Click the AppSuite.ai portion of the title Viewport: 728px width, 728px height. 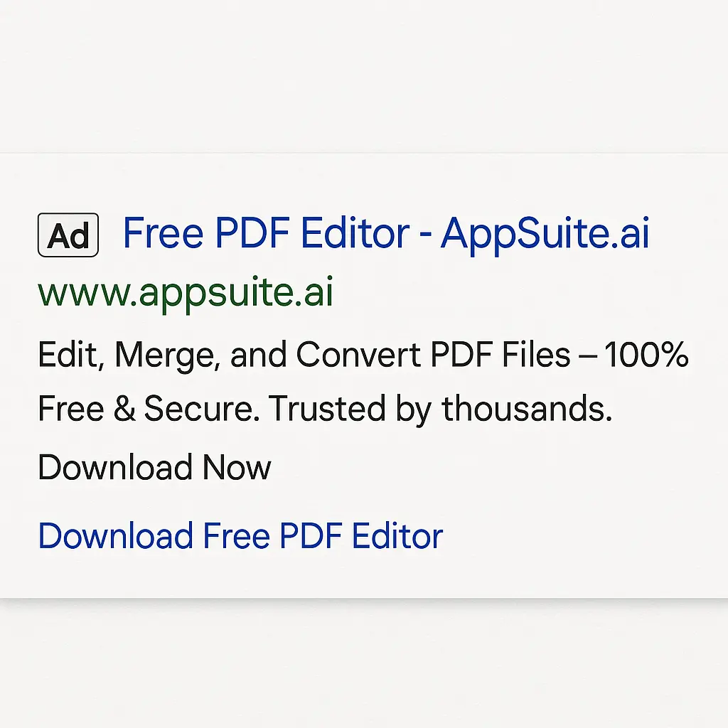tap(544, 232)
